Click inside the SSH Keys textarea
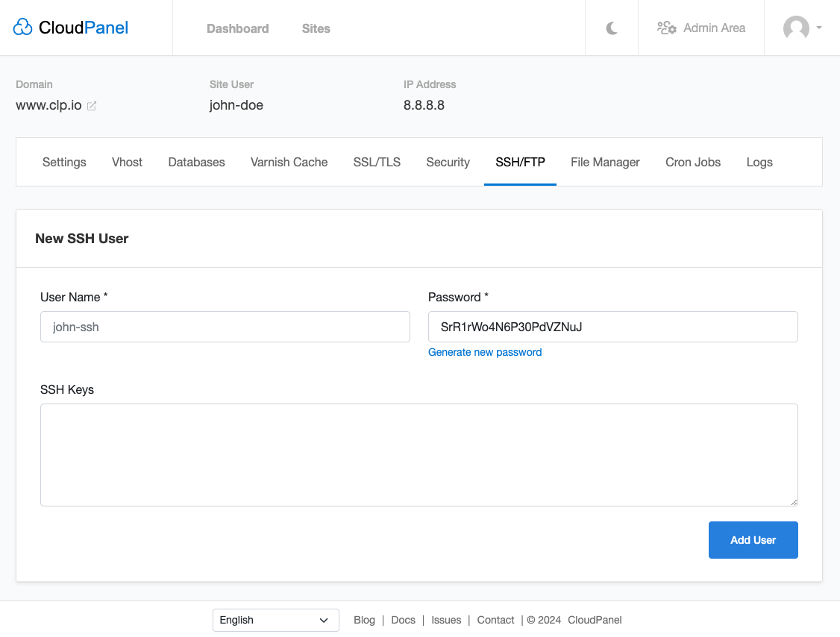Viewport: 840px width, 637px height. click(x=419, y=454)
